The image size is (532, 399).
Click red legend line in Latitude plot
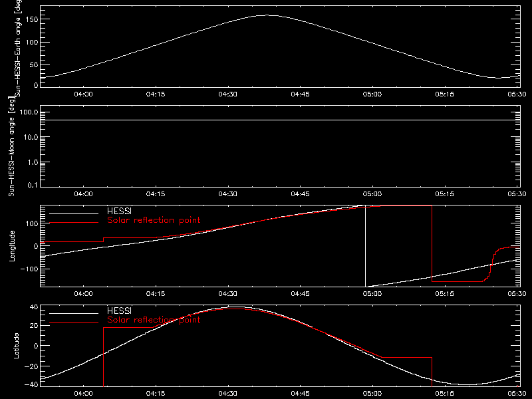[x=74, y=323]
